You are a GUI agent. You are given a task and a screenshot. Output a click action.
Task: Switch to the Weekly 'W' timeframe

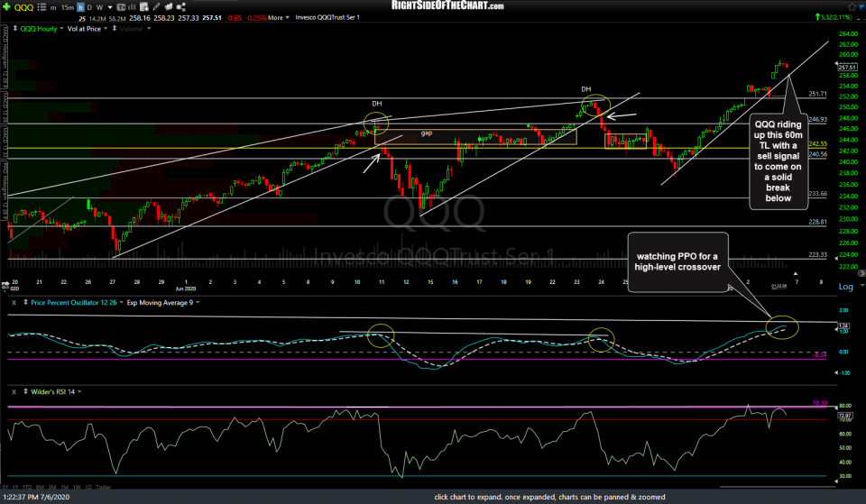click(100, 7)
